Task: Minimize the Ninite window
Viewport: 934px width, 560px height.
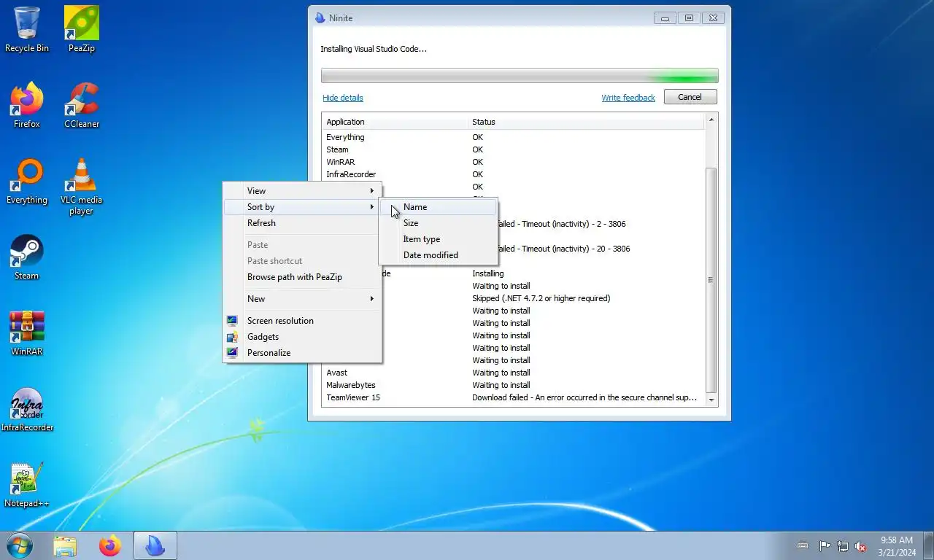Action: point(665,17)
